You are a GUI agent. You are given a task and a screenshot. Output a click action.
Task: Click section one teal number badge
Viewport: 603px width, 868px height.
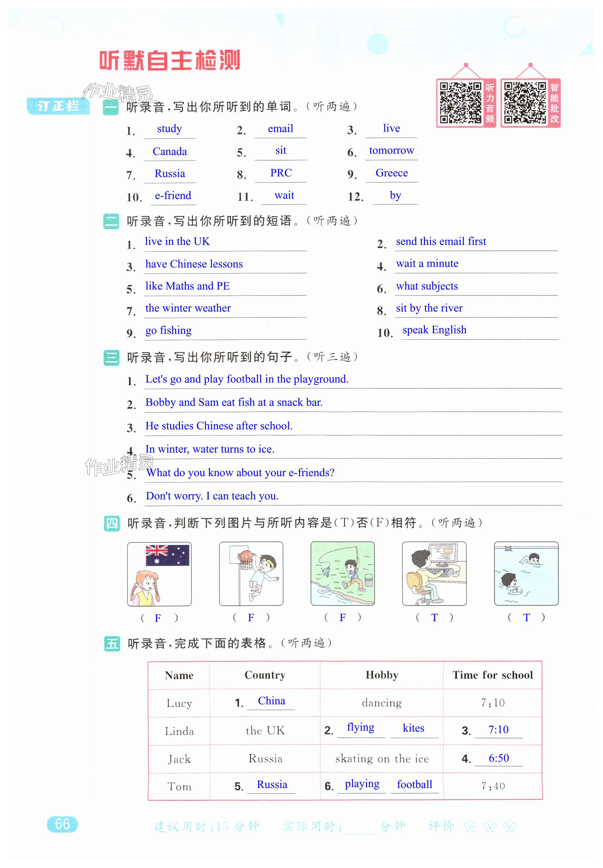[x=111, y=107]
